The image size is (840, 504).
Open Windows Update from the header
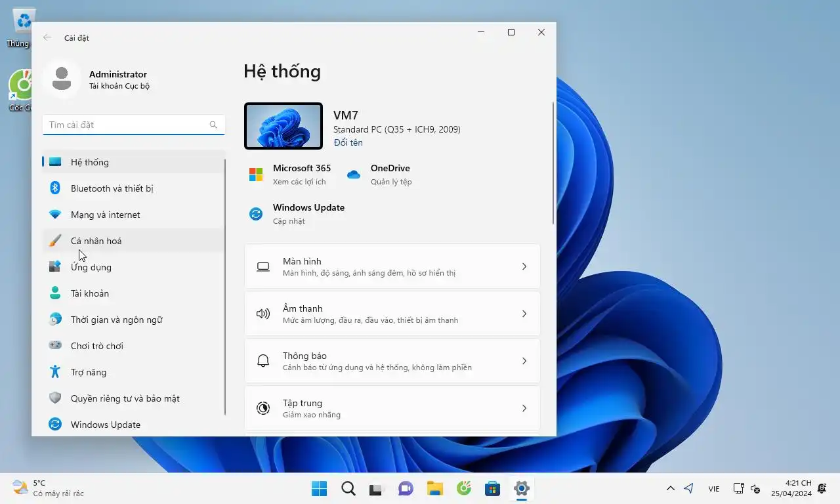click(297, 214)
